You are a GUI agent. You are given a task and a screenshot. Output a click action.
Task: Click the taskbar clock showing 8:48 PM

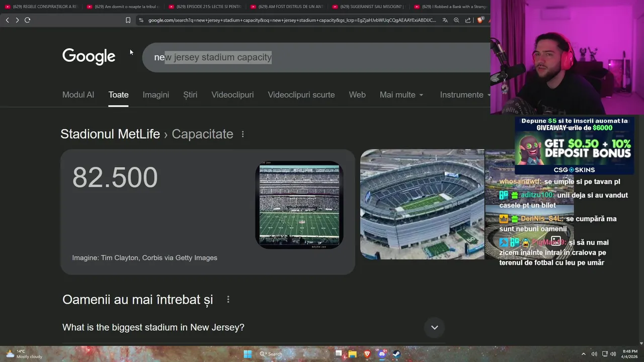630,354
